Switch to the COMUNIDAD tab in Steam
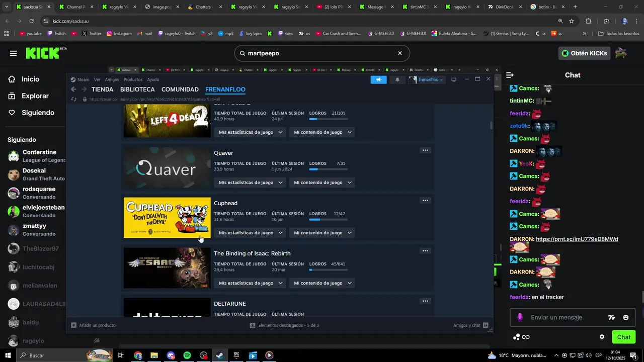This screenshot has height=362, width=644. (180, 89)
